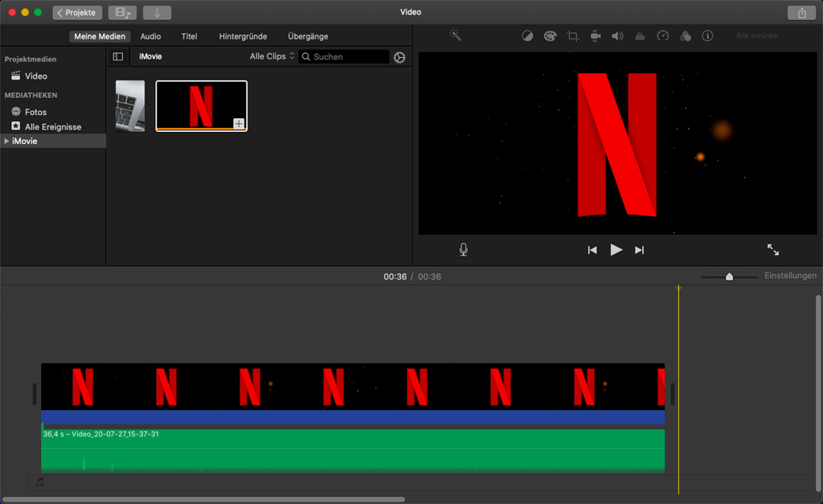
Task: Select the crop tool
Action: (572, 35)
